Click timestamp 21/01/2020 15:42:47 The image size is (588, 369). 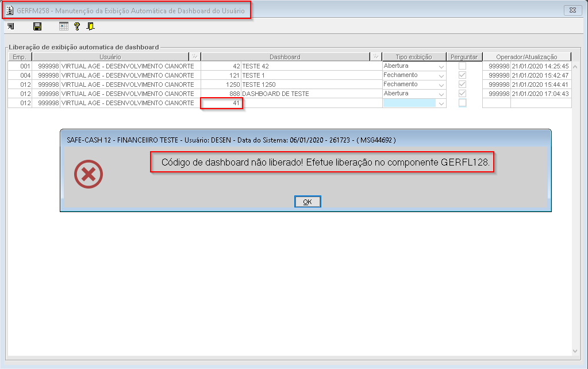(x=540, y=75)
